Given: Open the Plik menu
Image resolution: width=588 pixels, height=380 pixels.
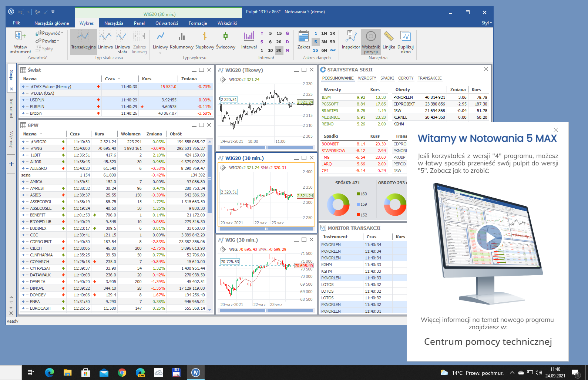Looking at the screenshot, I should click(17, 23).
